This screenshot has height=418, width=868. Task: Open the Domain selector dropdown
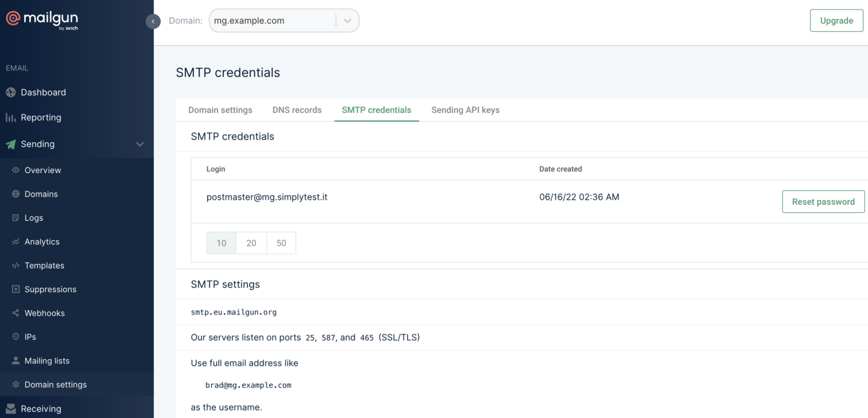tap(284, 20)
